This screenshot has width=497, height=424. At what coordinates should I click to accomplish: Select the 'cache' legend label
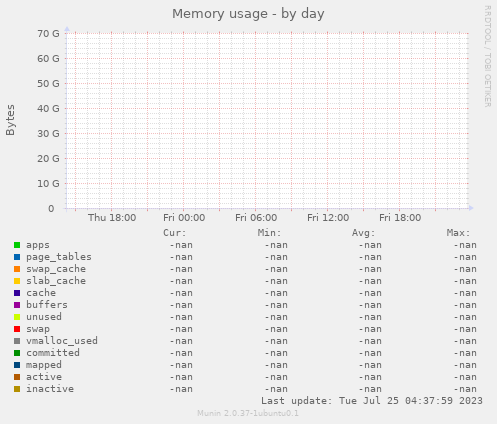click(41, 293)
